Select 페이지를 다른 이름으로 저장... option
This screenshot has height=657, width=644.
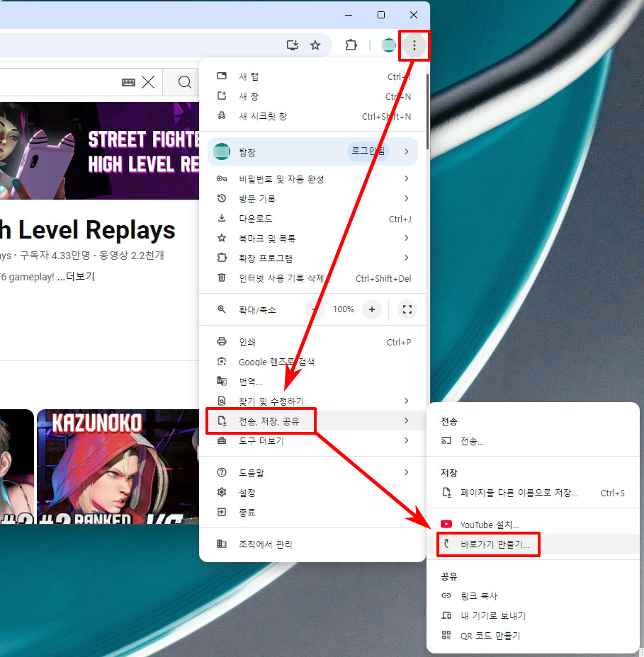(533, 493)
